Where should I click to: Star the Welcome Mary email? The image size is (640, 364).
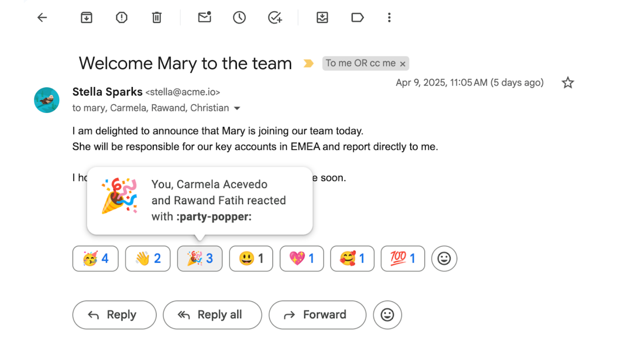(x=568, y=82)
